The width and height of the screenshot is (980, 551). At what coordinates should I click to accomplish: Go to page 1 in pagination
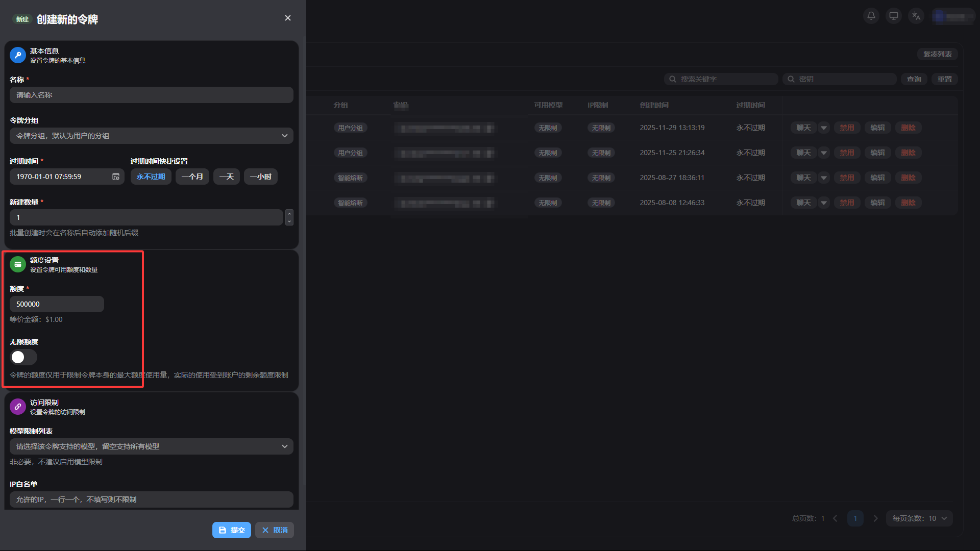click(855, 518)
